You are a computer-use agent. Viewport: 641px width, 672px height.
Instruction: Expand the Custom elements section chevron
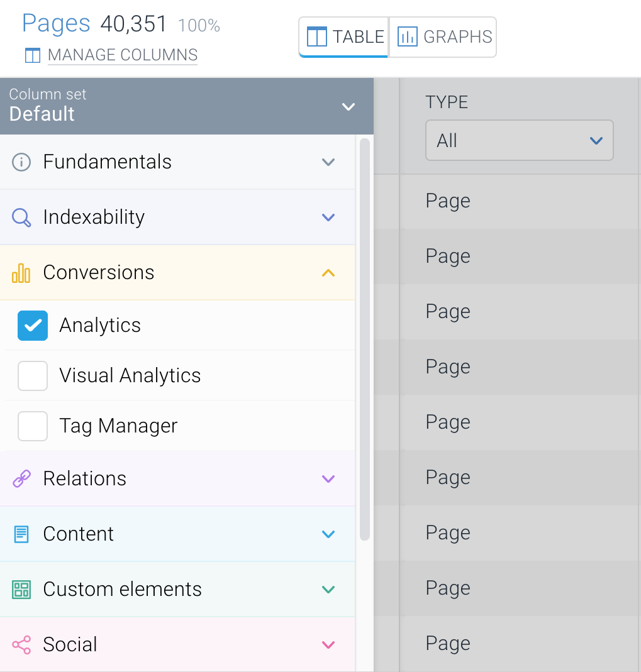[328, 590]
